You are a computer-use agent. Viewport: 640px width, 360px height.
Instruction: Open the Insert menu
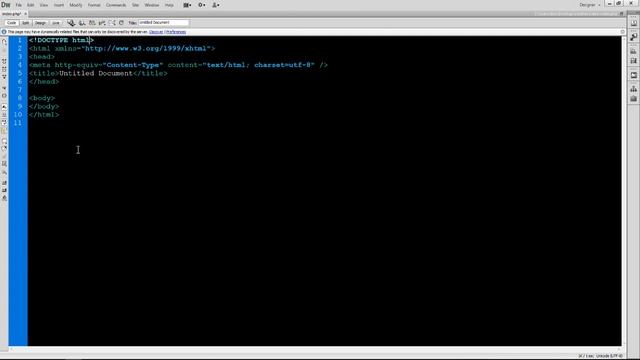point(58,5)
